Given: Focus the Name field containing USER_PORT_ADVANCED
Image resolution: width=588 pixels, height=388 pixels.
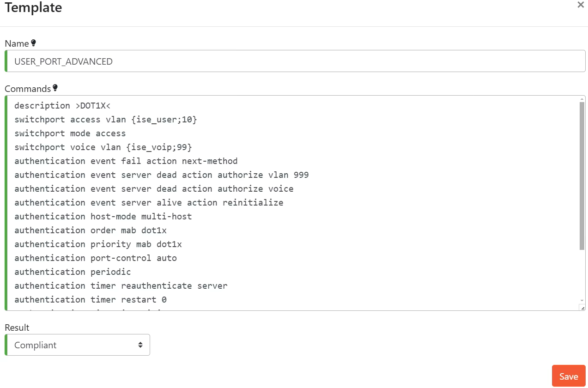Looking at the screenshot, I should [x=295, y=61].
